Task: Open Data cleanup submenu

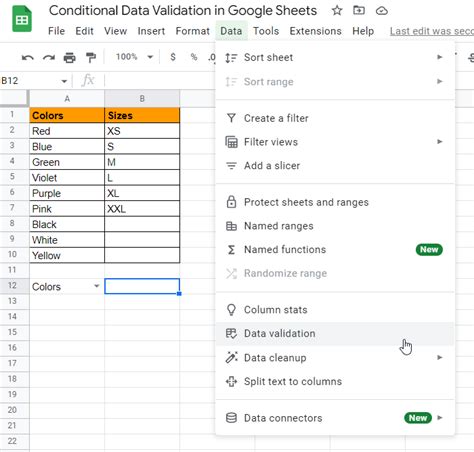Action: [335, 358]
